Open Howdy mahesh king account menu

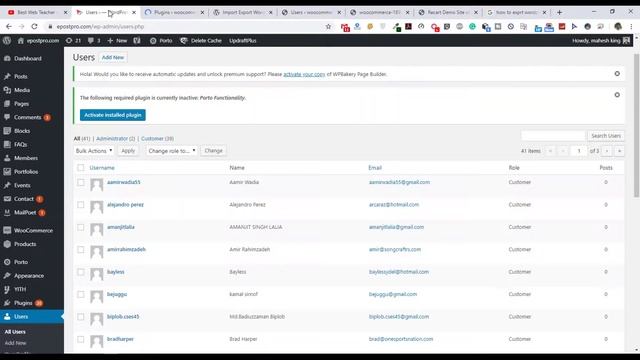pyautogui.click(x=600, y=40)
